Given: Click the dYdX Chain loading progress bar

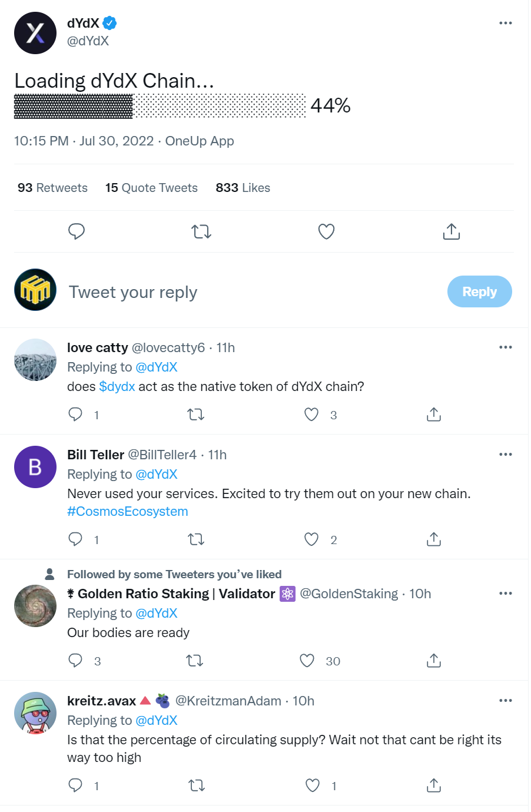Looking at the screenshot, I should [160, 106].
